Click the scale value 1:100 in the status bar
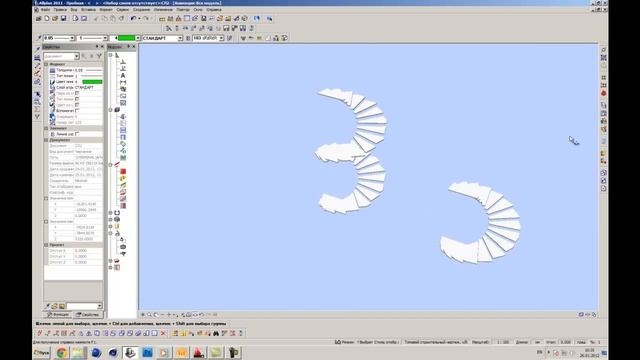Viewport: 640px width, 360px height. (503, 342)
